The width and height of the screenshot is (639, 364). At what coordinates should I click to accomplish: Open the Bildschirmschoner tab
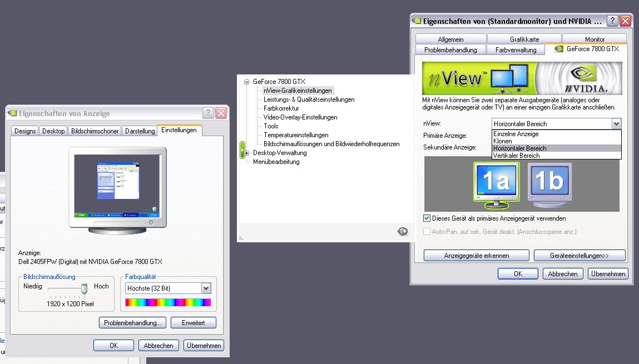[95, 131]
